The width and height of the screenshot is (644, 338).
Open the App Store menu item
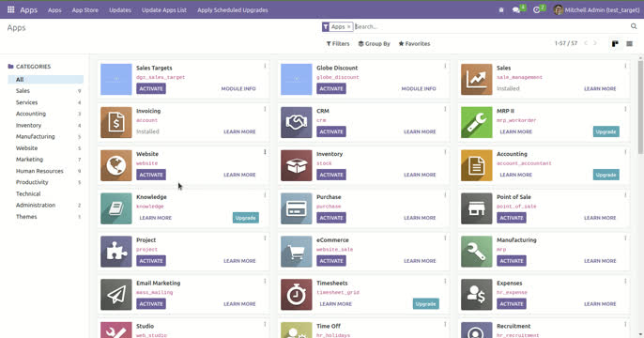[x=85, y=9]
